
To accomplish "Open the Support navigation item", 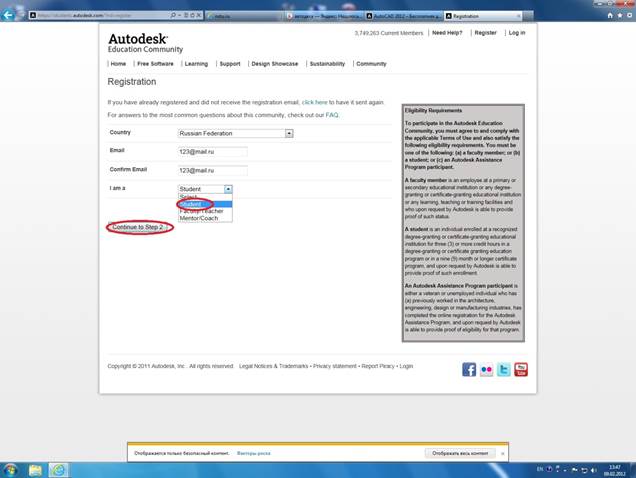I will point(230,64).
